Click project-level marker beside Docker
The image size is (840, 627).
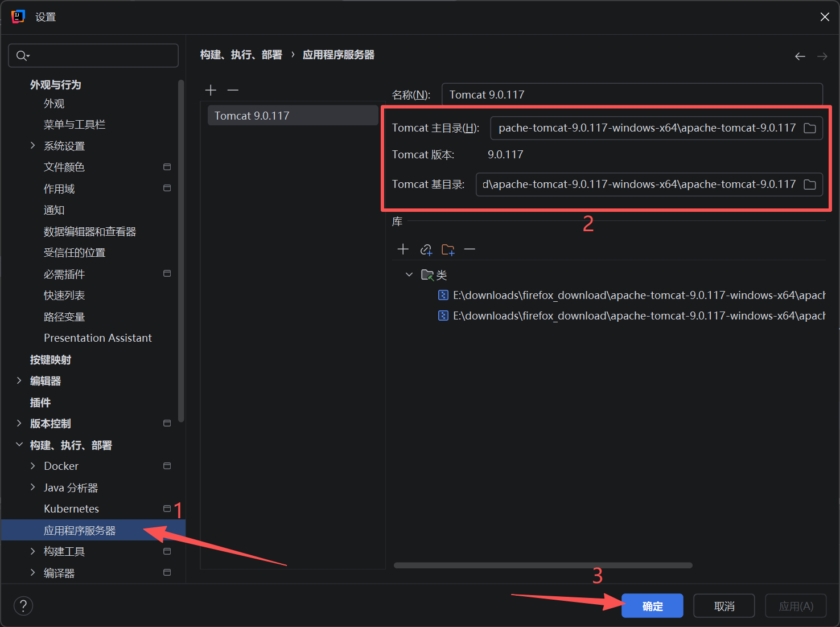click(167, 466)
